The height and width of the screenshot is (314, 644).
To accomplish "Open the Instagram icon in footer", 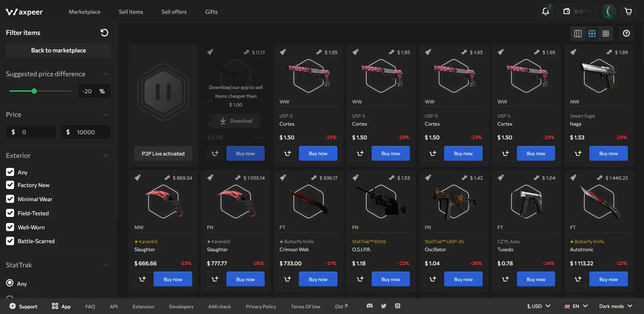I will [x=397, y=306].
